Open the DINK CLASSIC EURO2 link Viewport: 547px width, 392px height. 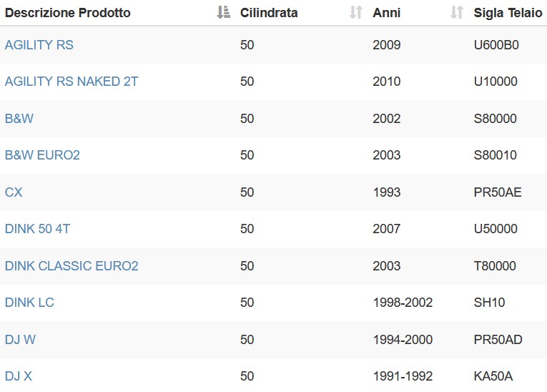[72, 266]
